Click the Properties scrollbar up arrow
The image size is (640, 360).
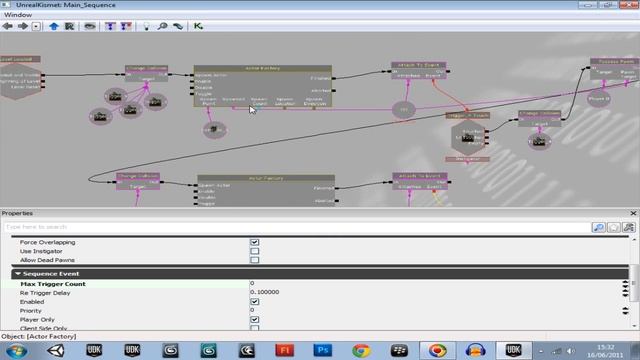tap(634, 239)
